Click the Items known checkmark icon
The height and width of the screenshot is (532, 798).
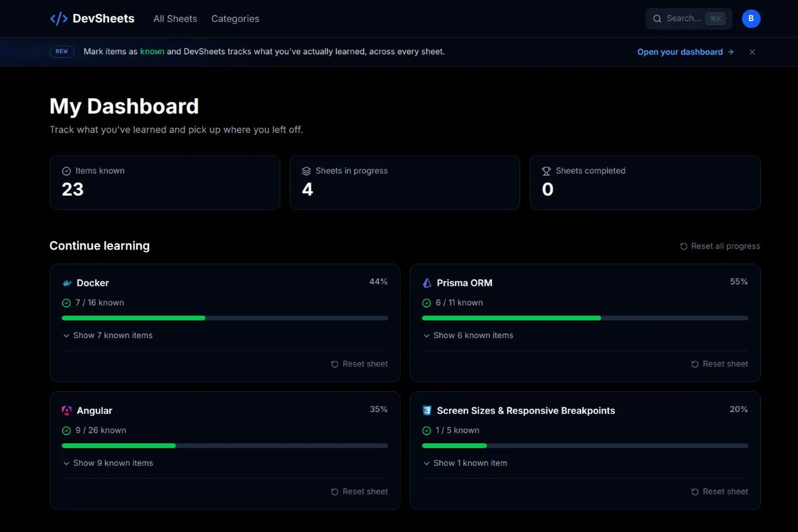(66, 171)
